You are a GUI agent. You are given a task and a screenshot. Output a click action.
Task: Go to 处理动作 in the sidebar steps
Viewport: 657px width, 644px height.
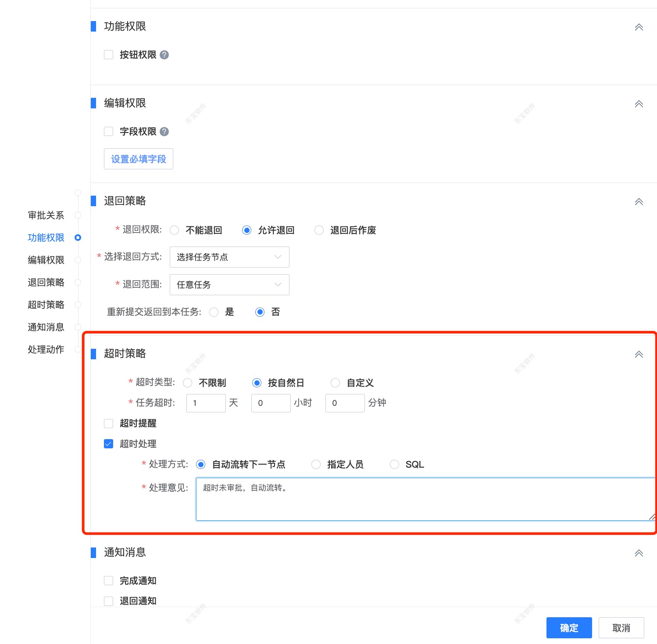coord(46,349)
